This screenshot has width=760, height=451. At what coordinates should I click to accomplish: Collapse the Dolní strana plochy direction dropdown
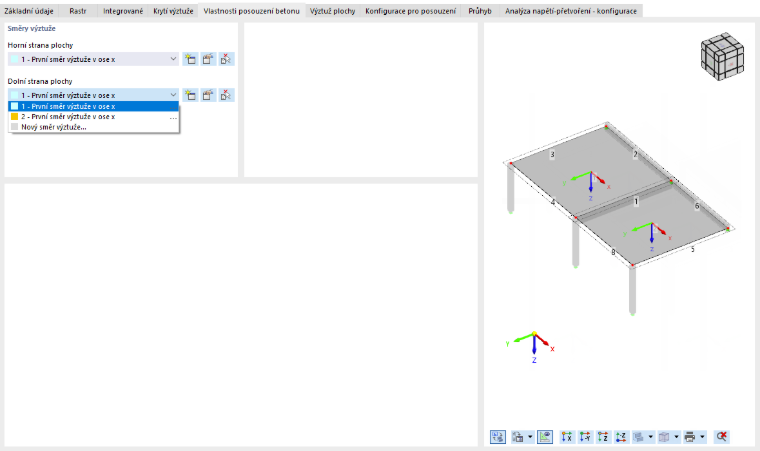pyautogui.click(x=173, y=95)
